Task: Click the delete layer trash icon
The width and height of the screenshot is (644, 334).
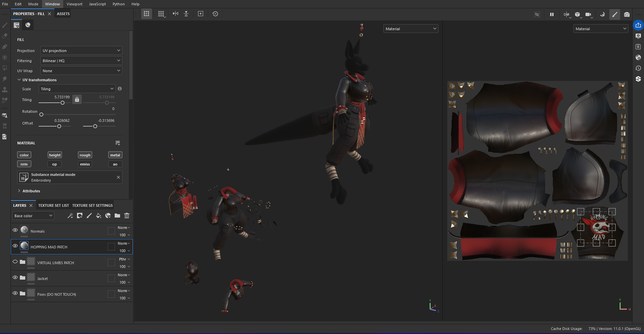Action: (x=127, y=216)
